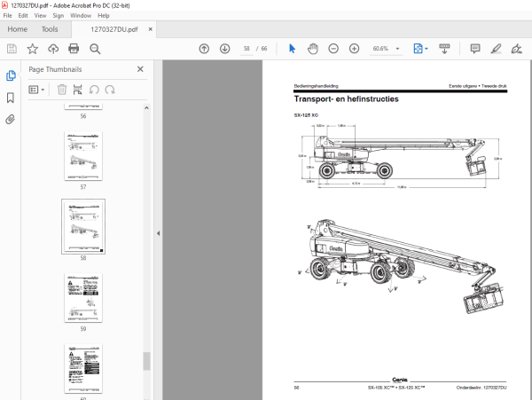This screenshot has width=532, height=400.
Task: Add a comment sticky note
Action: [475, 49]
